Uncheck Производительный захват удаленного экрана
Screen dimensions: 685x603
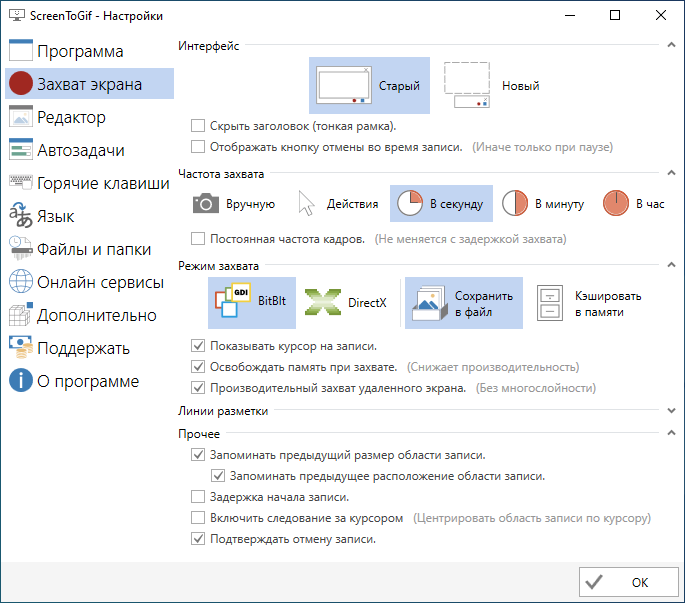[198, 388]
